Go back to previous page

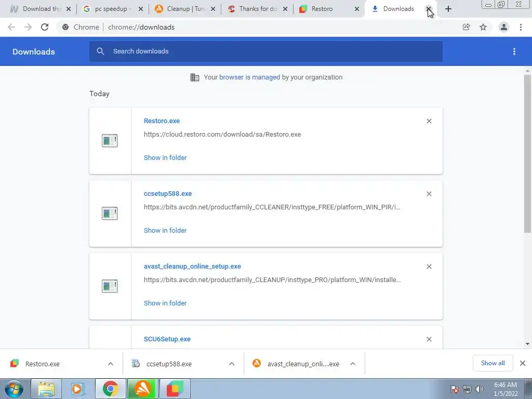click(x=11, y=27)
